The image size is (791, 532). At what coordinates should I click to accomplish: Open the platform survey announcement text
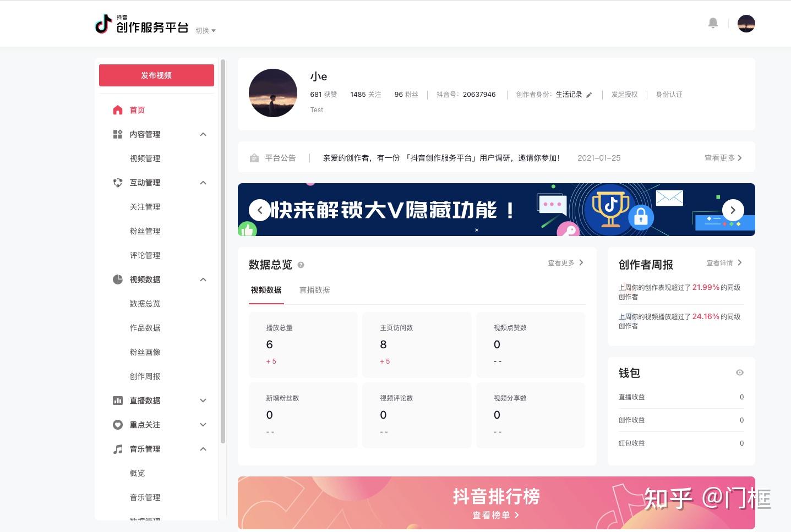[441, 158]
